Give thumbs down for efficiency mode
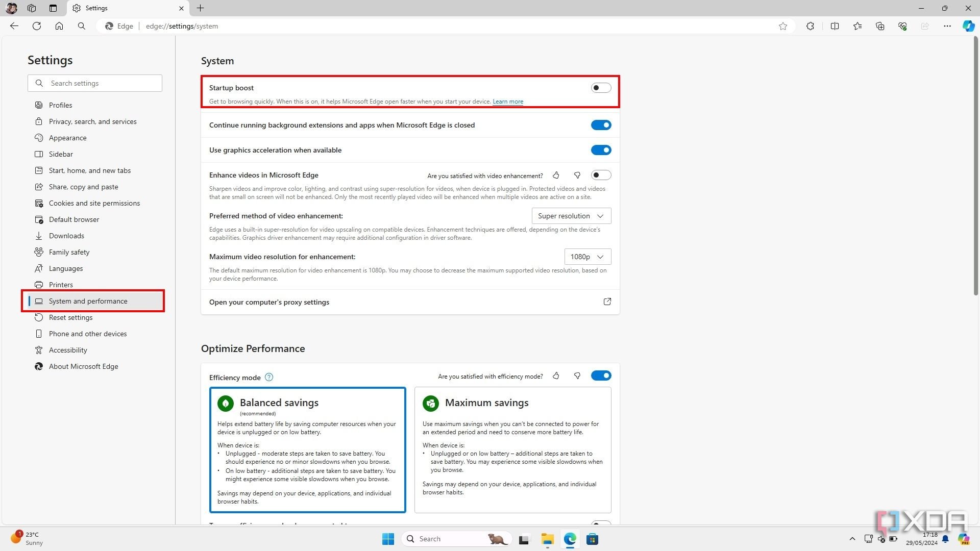The height and width of the screenshot is (551, 980). point(577,376)
